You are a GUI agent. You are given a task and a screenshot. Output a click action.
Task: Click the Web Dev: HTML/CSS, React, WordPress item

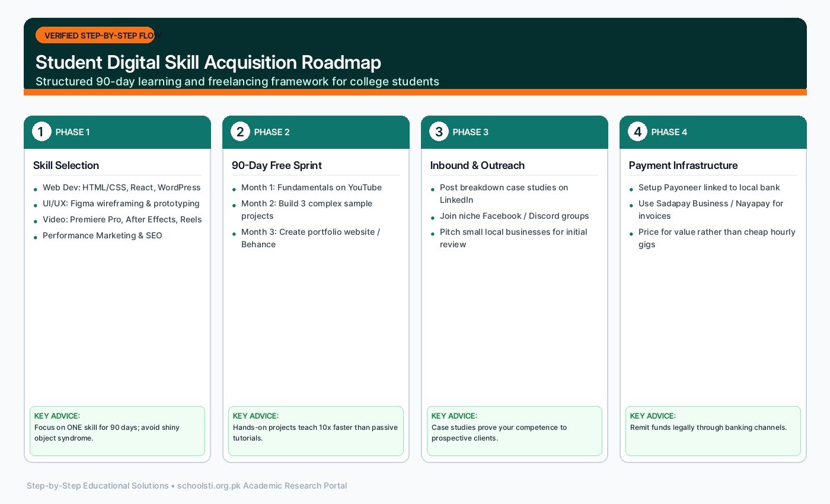tap(122, 187)
